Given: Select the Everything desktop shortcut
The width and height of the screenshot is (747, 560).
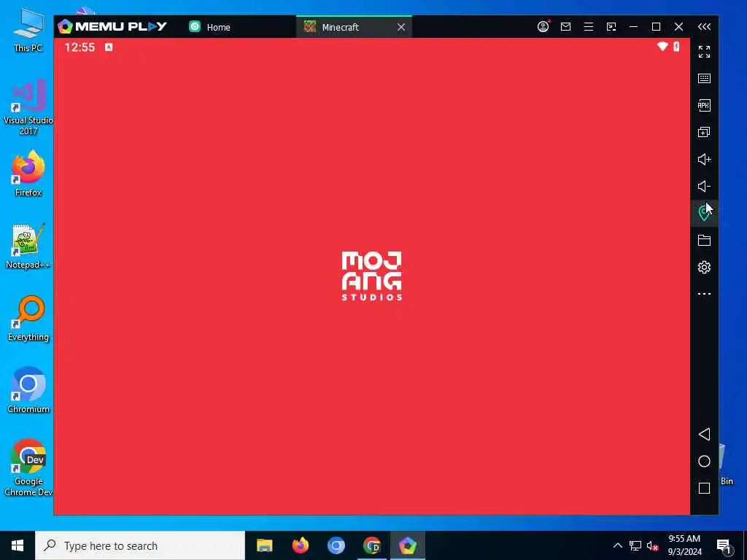Looking at the screenshot, I should pos(28,319).
